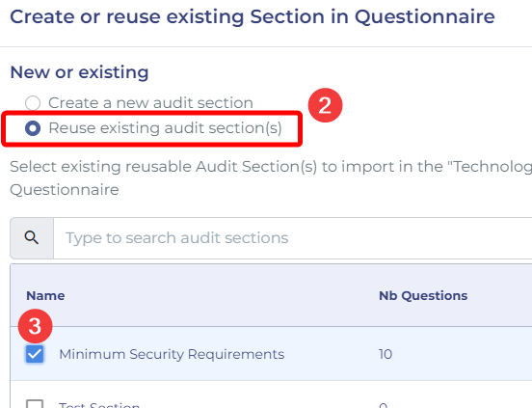
Task: Click the red number 3 step badge
Action: point(36,326)
